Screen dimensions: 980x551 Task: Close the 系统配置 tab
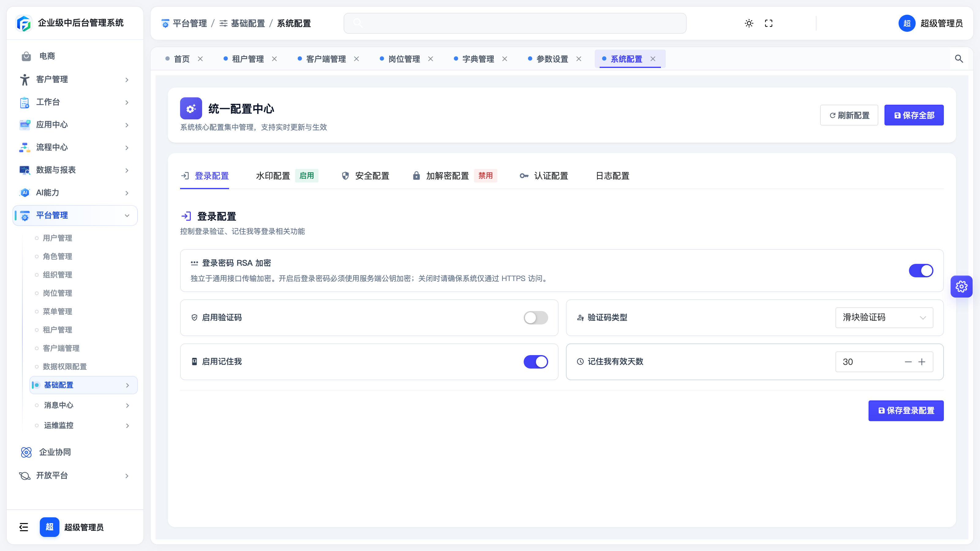click(x=653, y=59)
